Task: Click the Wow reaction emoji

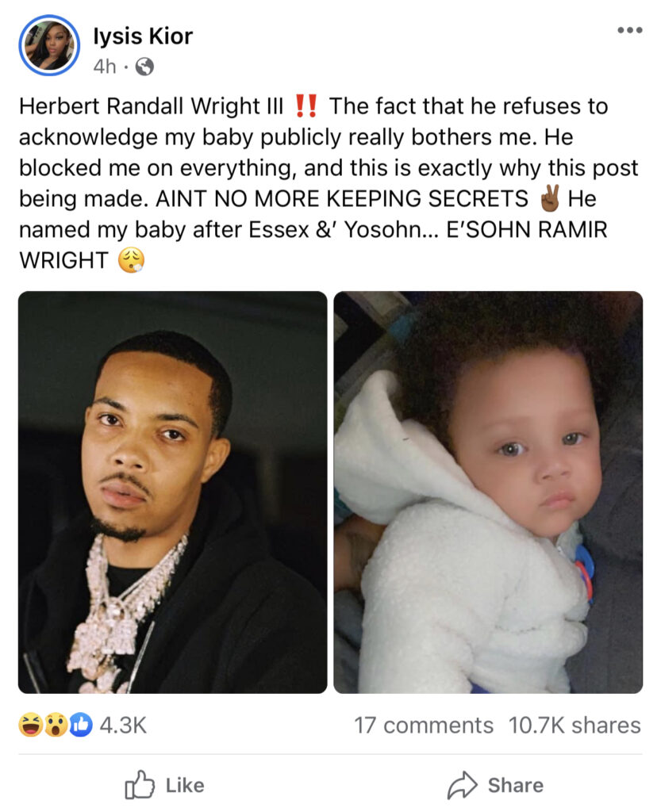Action: point(56,725)
